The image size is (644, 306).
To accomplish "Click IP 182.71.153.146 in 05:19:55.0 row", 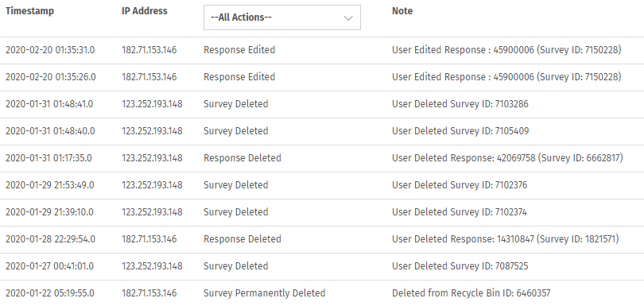I will 149,293.
